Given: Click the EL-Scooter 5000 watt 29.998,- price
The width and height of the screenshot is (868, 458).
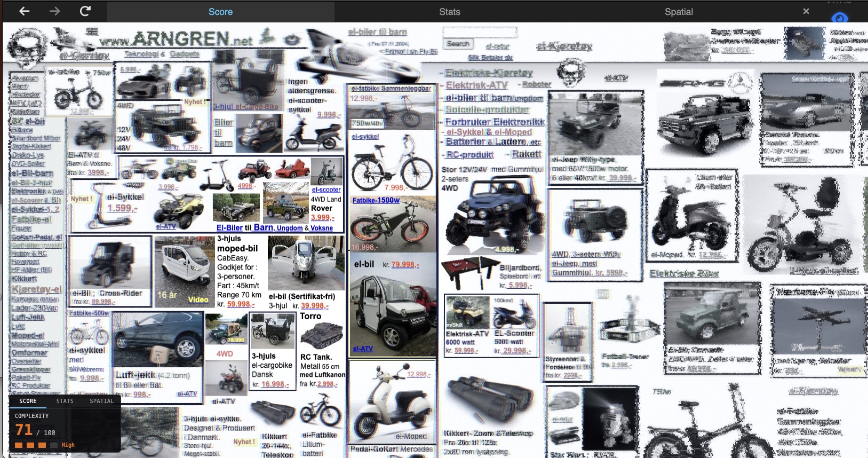Looking at the screenshot, I should [x=517, y=351].
